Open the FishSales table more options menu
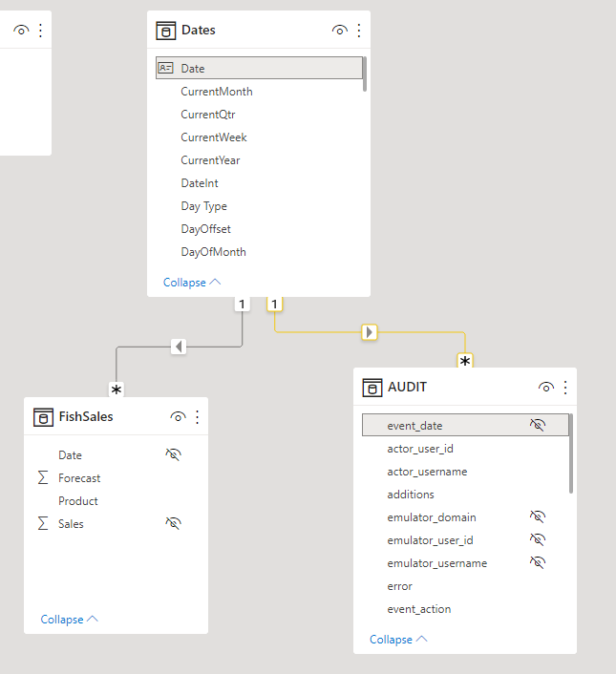 (198, 417)
